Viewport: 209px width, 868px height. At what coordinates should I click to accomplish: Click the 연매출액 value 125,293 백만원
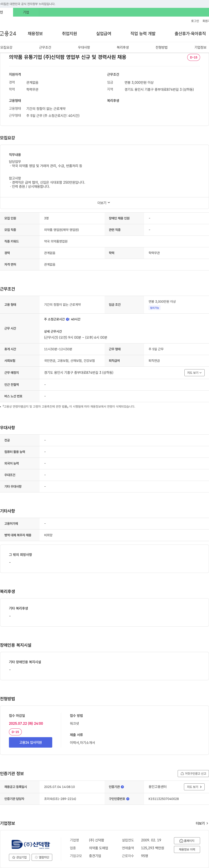(152, 848)
